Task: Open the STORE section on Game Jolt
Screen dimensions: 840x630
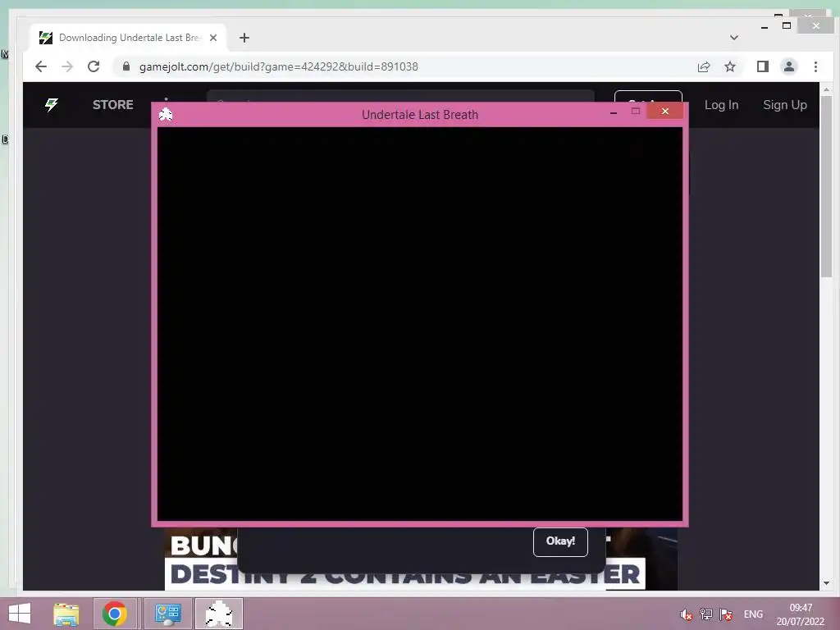Action: coord(112,104)
